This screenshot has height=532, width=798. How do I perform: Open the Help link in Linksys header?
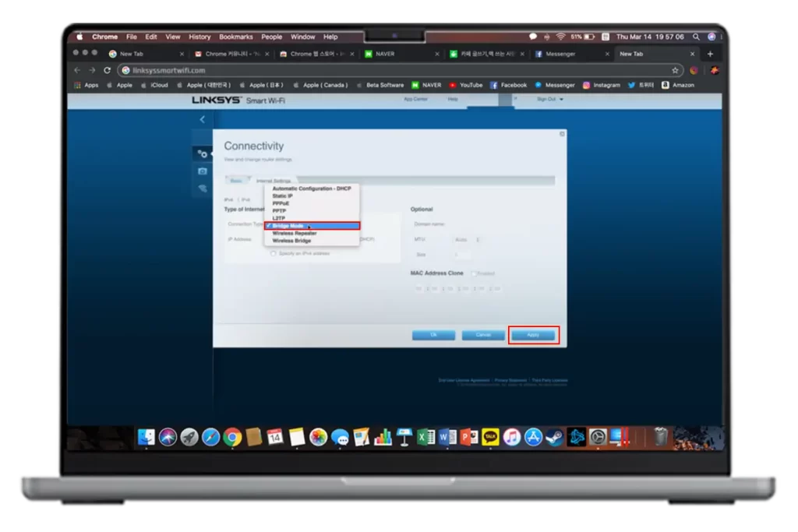tap(453, 99)
